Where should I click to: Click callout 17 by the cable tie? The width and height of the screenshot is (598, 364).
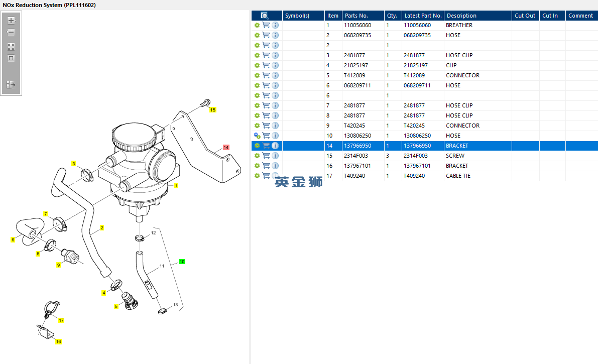pos(61,320)
